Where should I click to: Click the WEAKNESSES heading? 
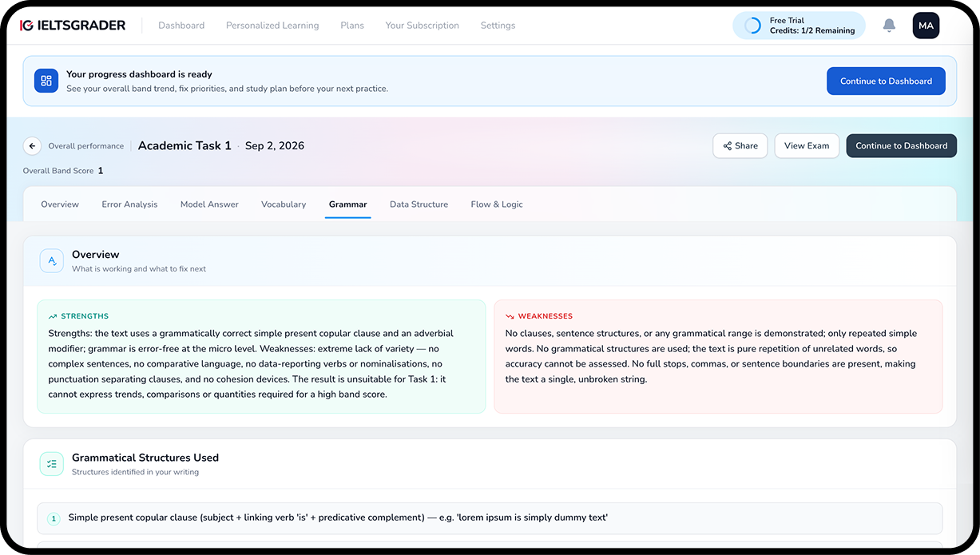(x=546, y=316)
